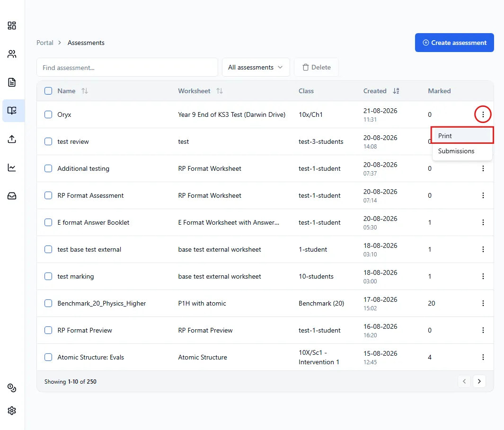Image resolution: width=504 pixels, height=430 pixels.
Task: Expand the All assessments filter dropdown
Action: (x=256, y=67)
